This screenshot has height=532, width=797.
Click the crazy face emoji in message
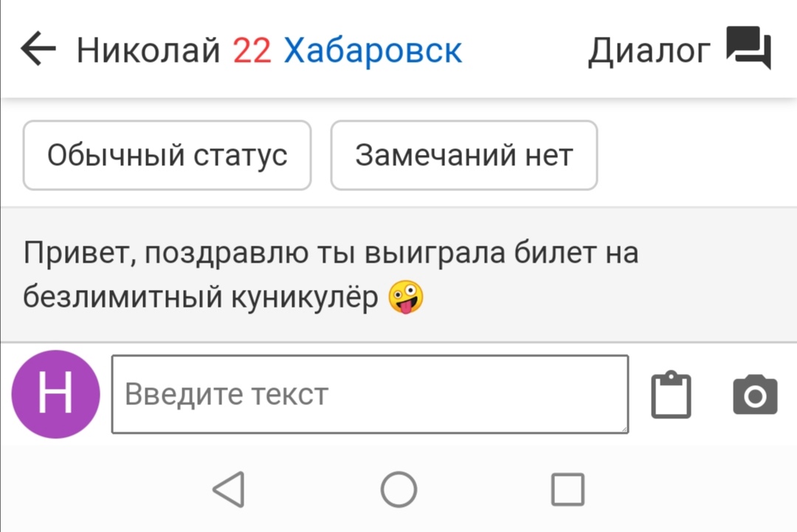point(406,297)
